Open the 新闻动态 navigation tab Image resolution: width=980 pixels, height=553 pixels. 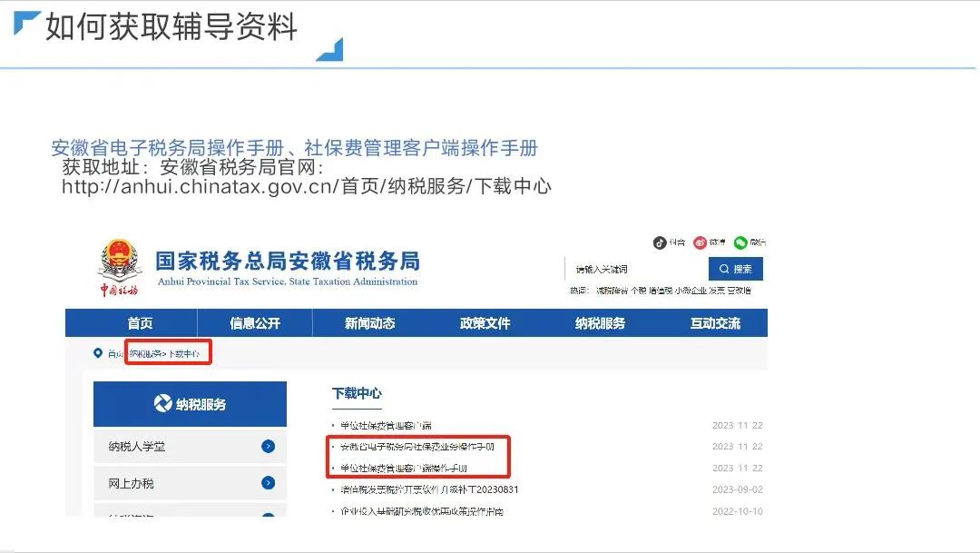point(370,323)
